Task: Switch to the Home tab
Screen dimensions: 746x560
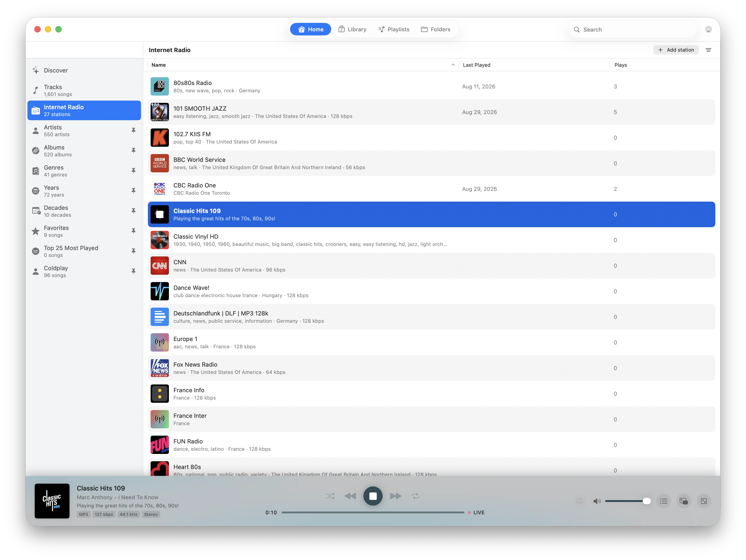Action: coord(310,29)
